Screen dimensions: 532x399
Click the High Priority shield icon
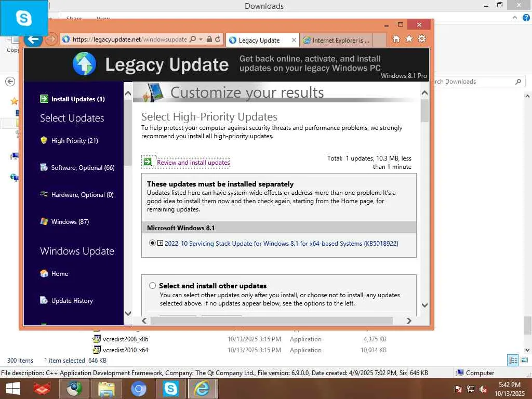tap(44, 140)
